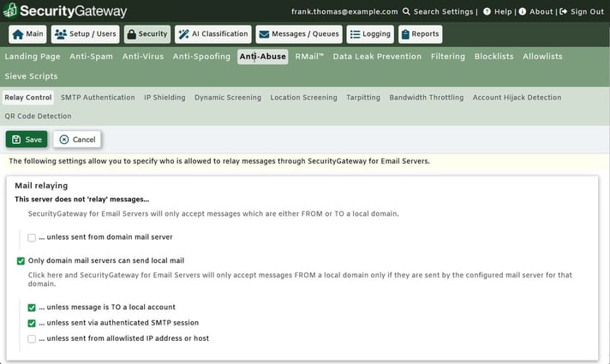Viewport: 610px width, 364px height.
Task: Click the Search Settings magnifier icon
Action: pos(406,11)
